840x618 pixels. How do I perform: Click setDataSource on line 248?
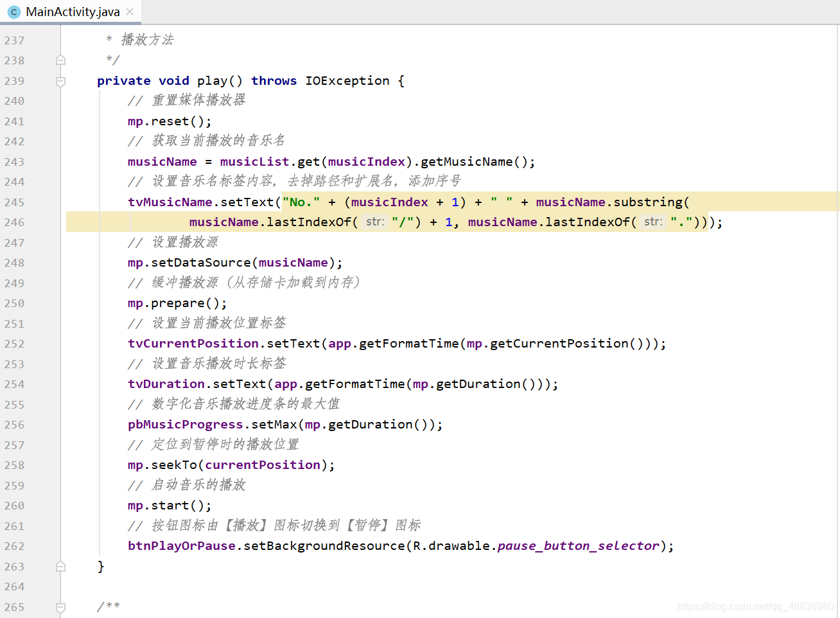coord(201,263)
